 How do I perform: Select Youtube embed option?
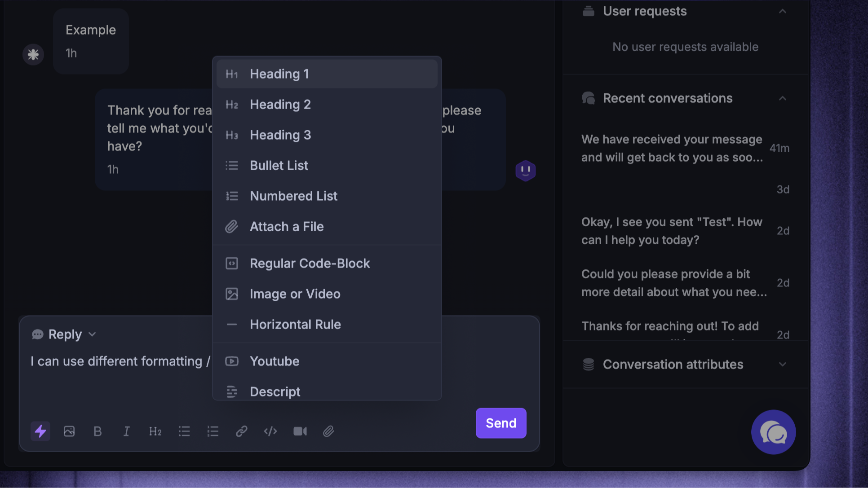(x=327, y=361)
